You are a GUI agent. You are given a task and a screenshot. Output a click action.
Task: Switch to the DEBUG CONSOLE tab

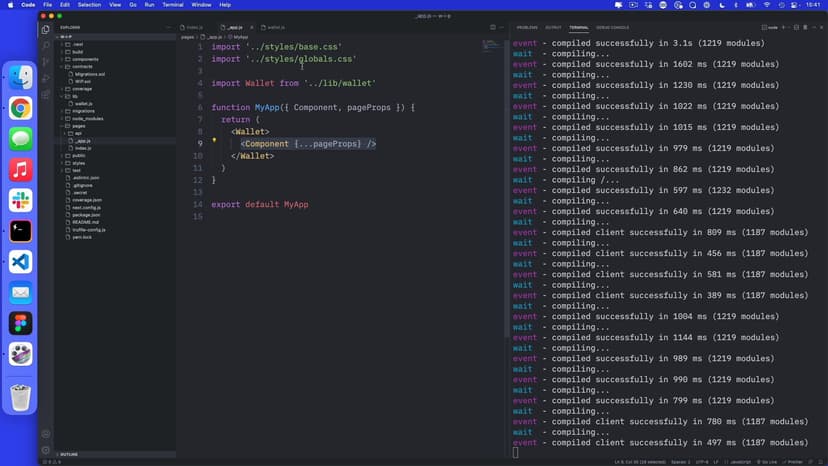click(x=612, y=27)
